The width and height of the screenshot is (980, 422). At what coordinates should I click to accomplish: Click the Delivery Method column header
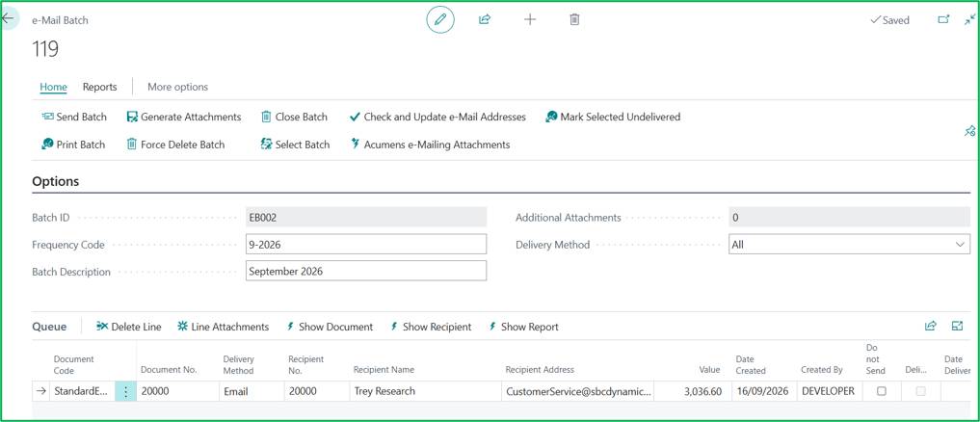pyautogui.click(x=239, y=364)
